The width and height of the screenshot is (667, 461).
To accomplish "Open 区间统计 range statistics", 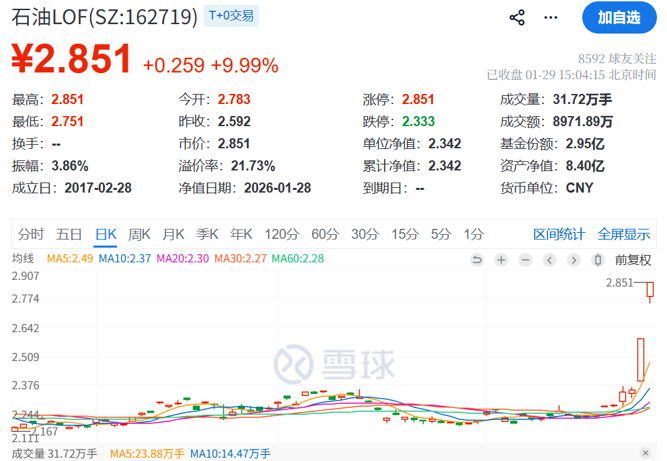I will pos(559,234).
